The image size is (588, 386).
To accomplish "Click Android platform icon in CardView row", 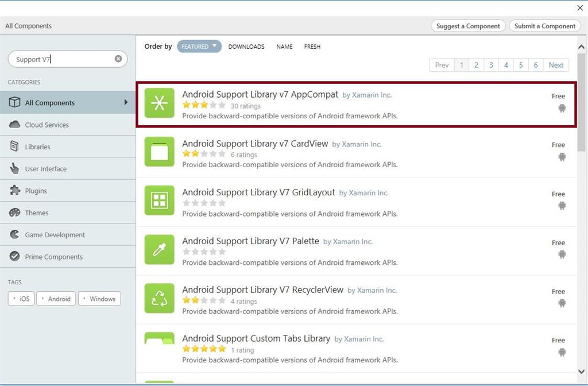I will [562, 157].
